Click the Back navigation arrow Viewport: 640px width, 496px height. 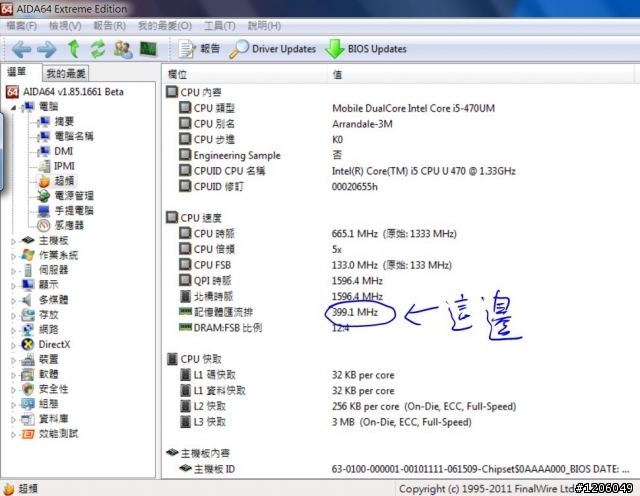click(x=21, y=49)
